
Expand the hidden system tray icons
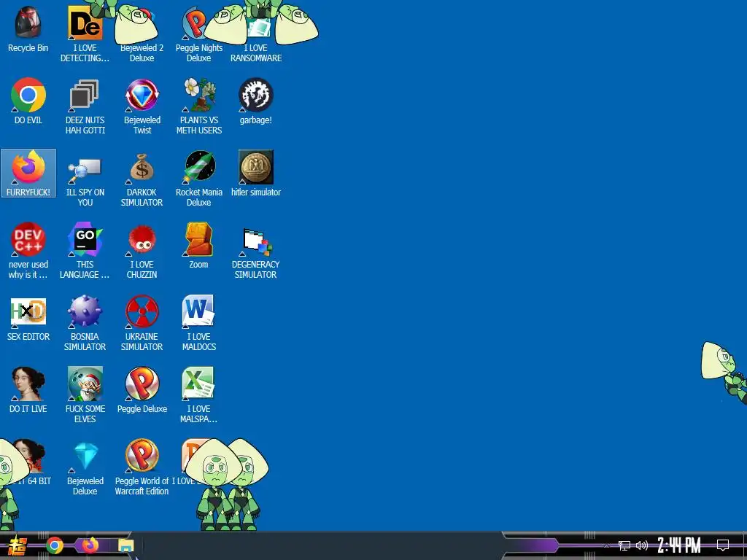[x=606, y=545]
